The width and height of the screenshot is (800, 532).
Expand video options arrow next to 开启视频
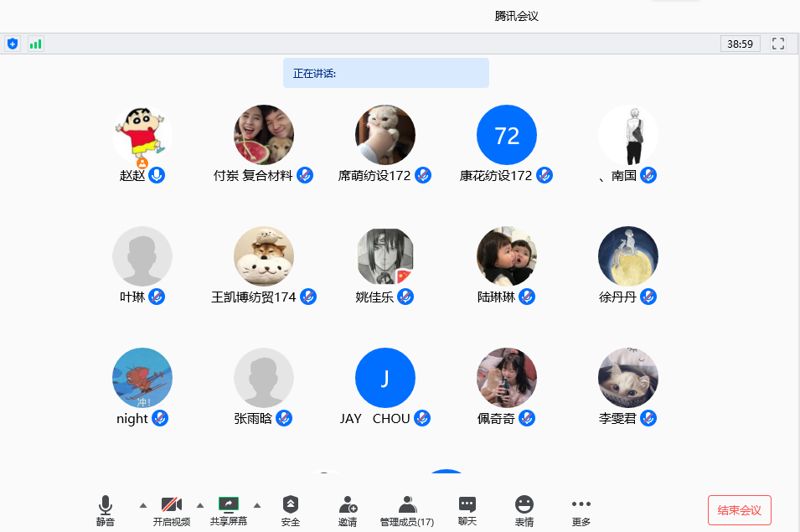[x=200, y=505]
